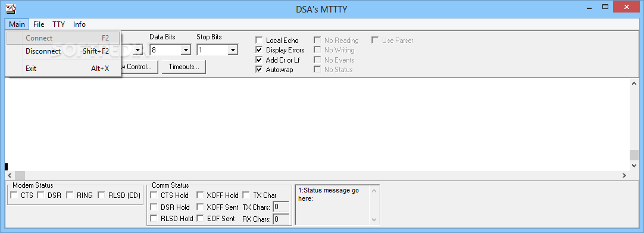Expand the Data Bits dropdown

click(x=186, y=50)
